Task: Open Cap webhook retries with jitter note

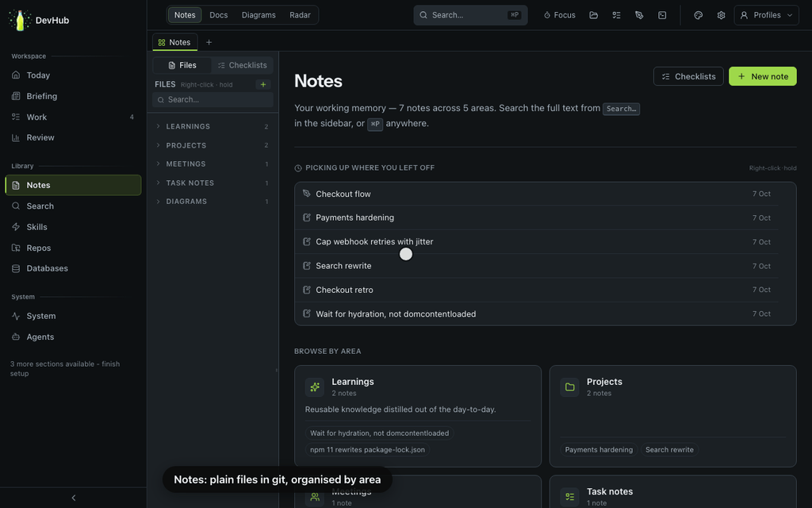Action: tap(537, 241)
